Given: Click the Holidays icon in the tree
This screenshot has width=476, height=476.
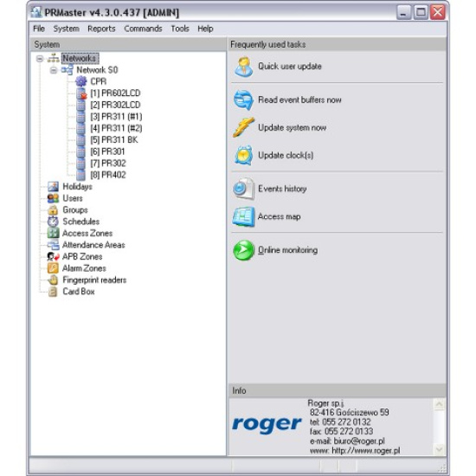Looking at the screenshot, I should point(53,187).
